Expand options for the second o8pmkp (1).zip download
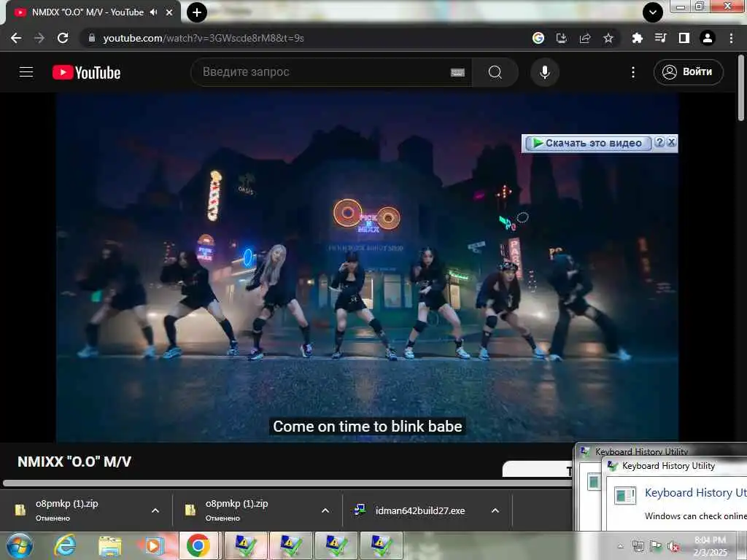Screen dimensions: 747x560 (325, 510)
